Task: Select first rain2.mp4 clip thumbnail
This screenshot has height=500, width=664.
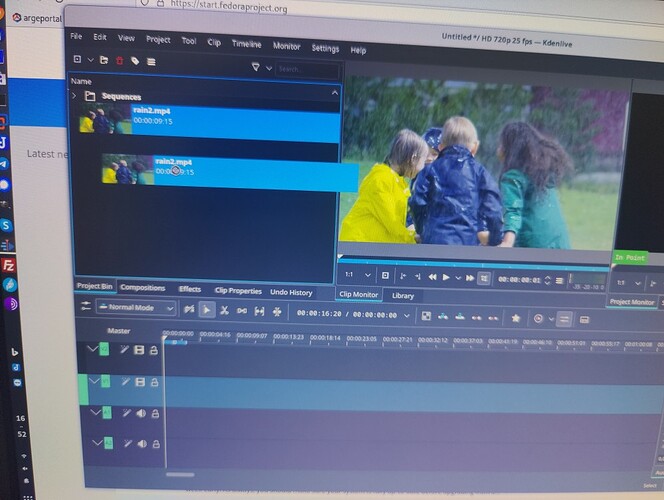Action: coord(105,119)
